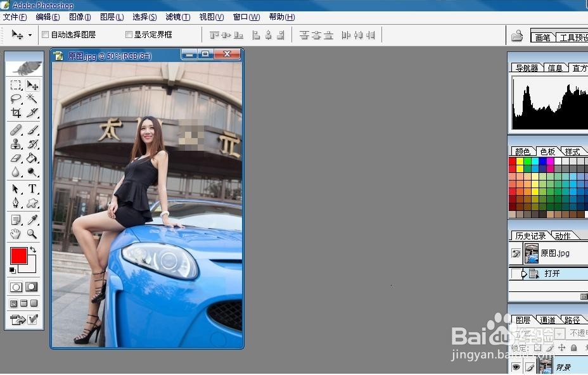This screenshot has width=588, height=375.
Task: Open the file browser folder icon
Action: pos(517,35)
